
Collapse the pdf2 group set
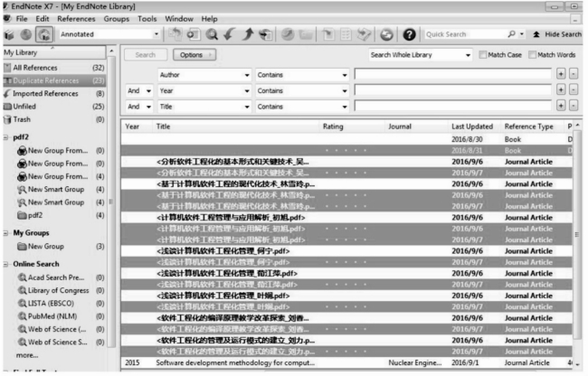(6, 137)
